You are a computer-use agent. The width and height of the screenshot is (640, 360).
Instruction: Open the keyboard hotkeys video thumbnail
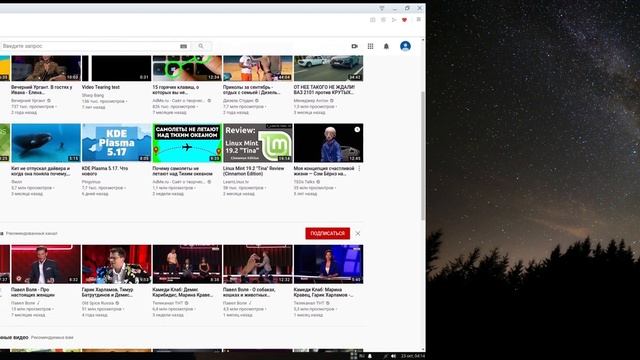tap(187, 68)
